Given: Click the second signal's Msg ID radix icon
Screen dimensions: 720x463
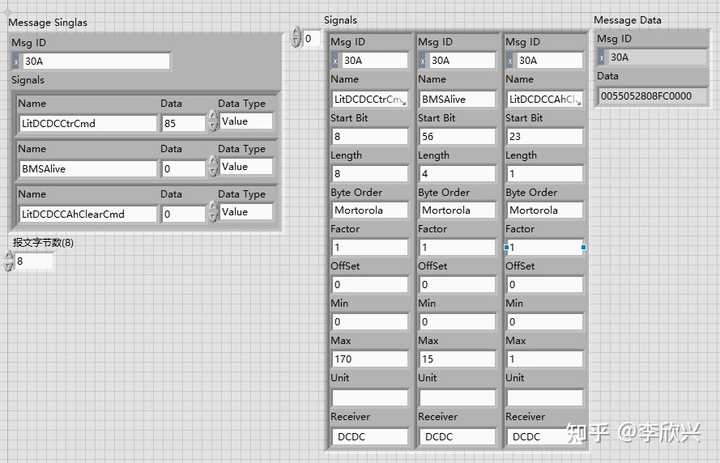Looking at the screenshot, I should pos(422,60).
